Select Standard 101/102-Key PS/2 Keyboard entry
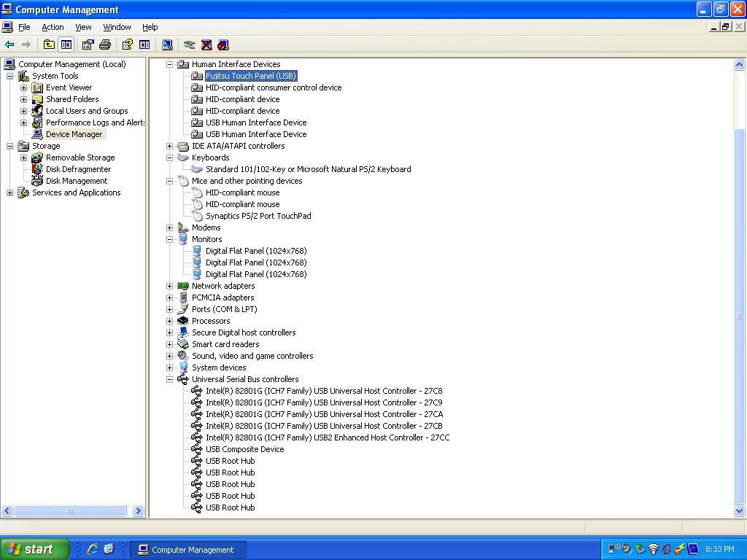Viewport: 747px width, 560px height. (309, 169)
